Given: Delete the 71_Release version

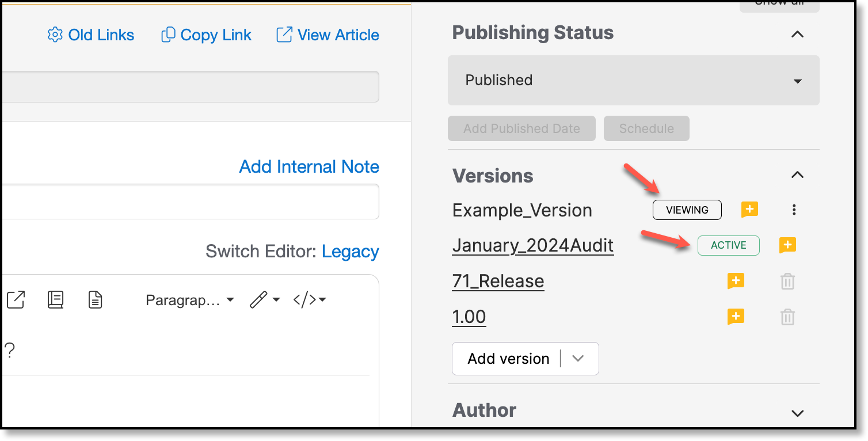Looking at the screenshot, I should [x=787, y=282].
